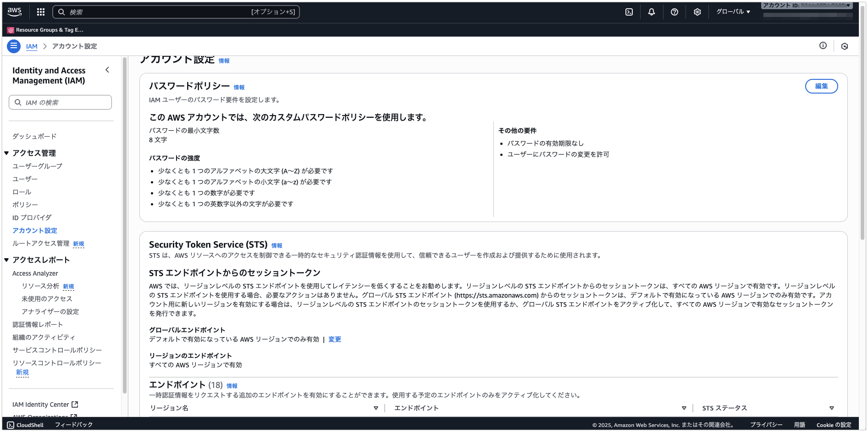Viewport: 868px width, 432px height.
Task: Click the IAM の検索 search field
Action: [x=61, y=102]
